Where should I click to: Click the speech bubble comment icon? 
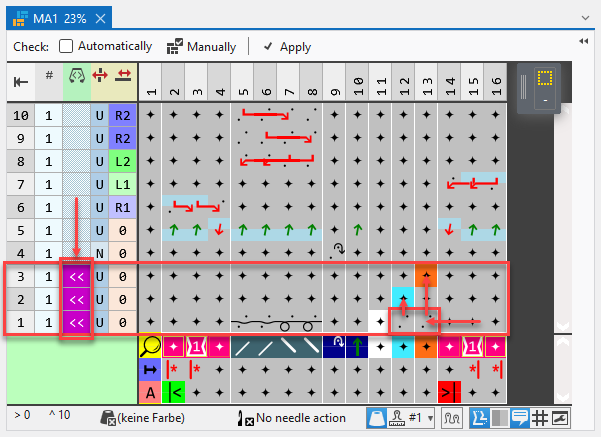(519, 417)
